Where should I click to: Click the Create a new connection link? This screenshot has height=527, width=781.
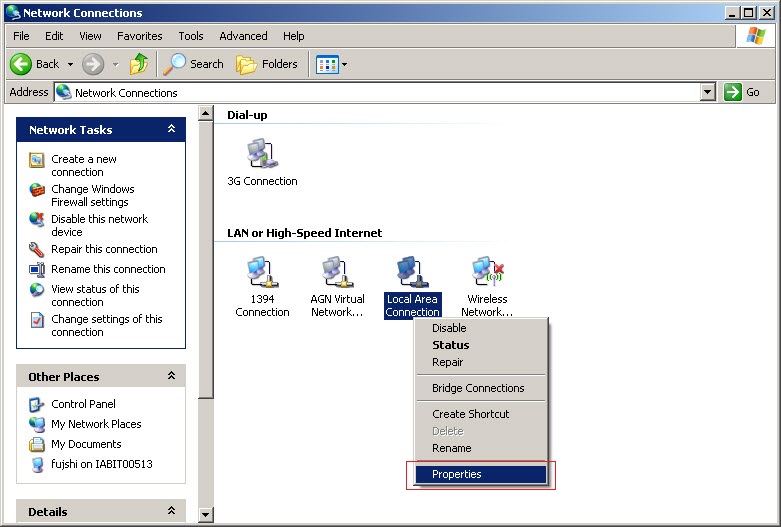[84, 165]
